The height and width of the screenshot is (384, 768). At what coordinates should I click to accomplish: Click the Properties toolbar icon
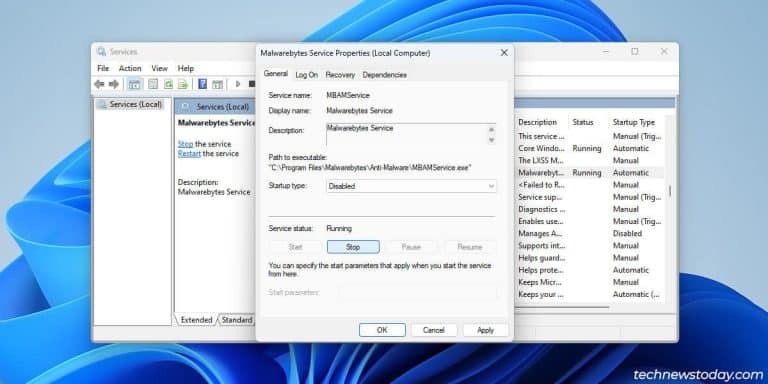153,84
